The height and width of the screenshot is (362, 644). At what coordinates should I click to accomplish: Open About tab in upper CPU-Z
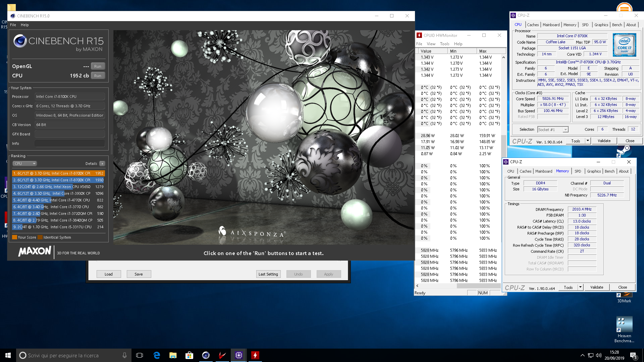click(631, 25)
